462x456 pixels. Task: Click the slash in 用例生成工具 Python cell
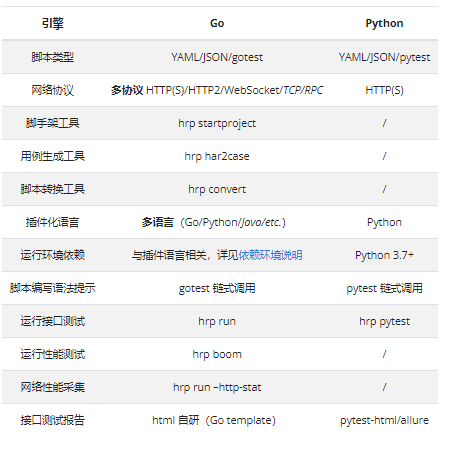(384, 156)
